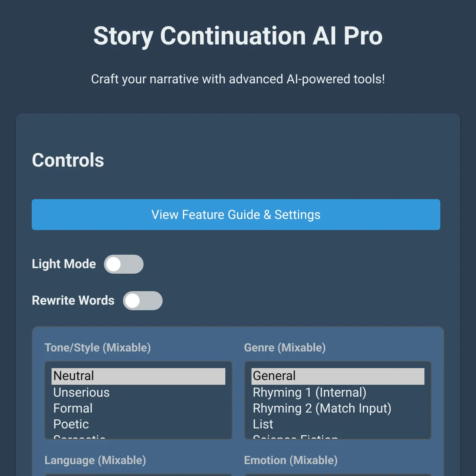Screen dimensions: 476x476
Task: Click the Light Mode label text
Action: click(64, 264)
